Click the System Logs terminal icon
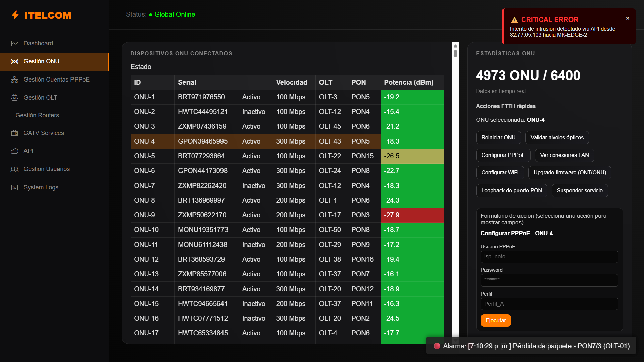Viewport: 644px width, 362px height. 14,187
